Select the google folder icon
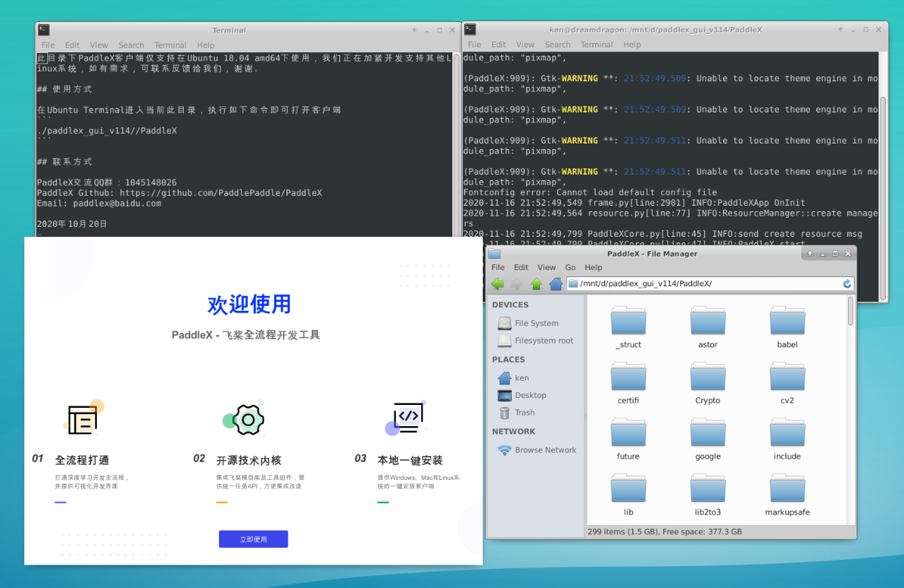 click(708, 433)
